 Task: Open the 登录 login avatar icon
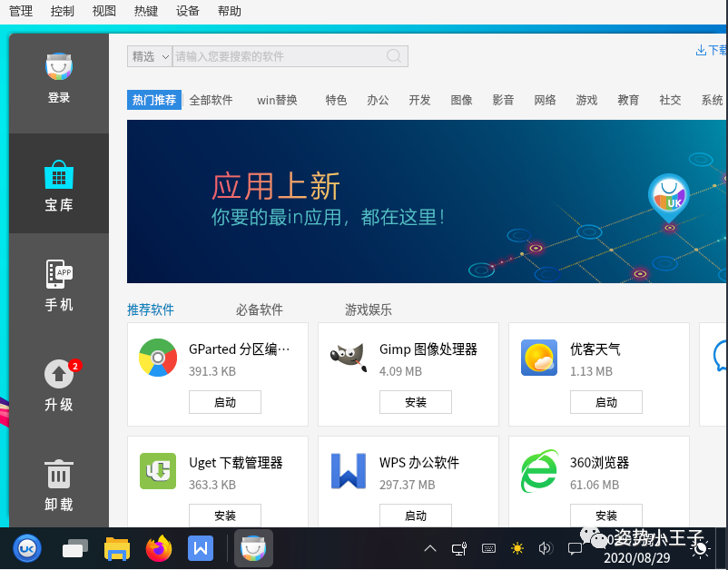(x=59, y=67)
